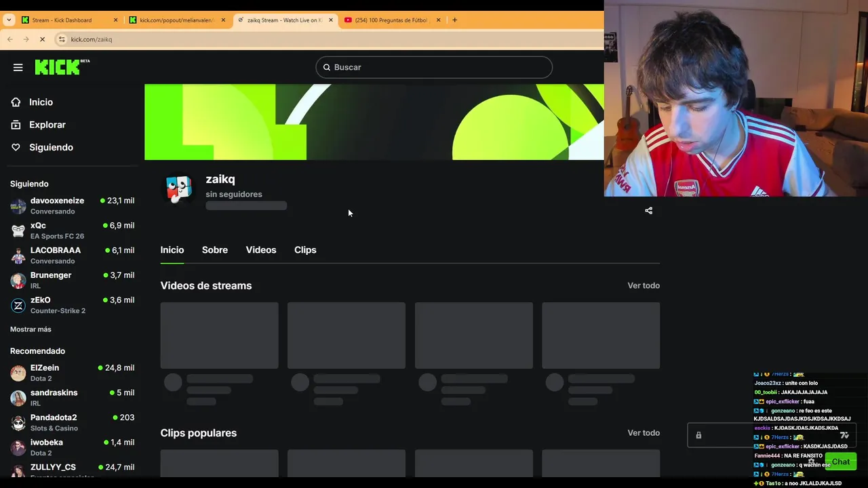Open the browser tab search dropdown
The width and height of the screenshot is (868, 488).
pos(9,20)
